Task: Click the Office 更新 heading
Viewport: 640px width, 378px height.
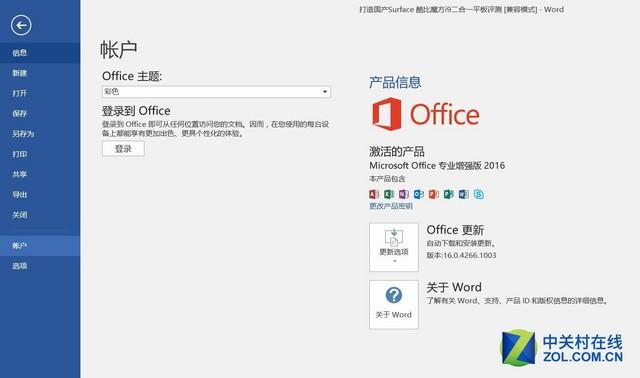Action: [x=455, y=230]
